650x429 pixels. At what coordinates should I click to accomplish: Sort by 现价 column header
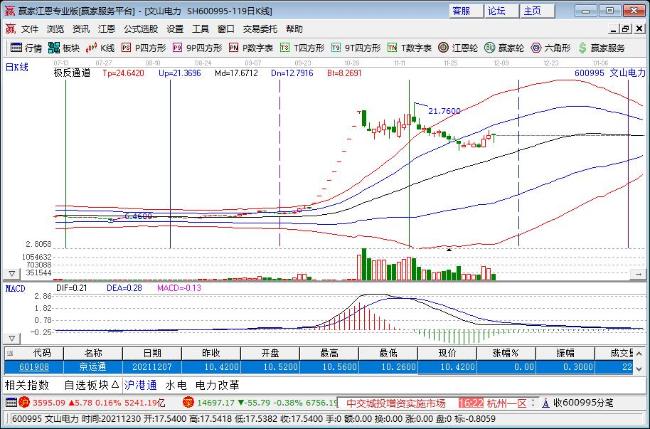447,353
